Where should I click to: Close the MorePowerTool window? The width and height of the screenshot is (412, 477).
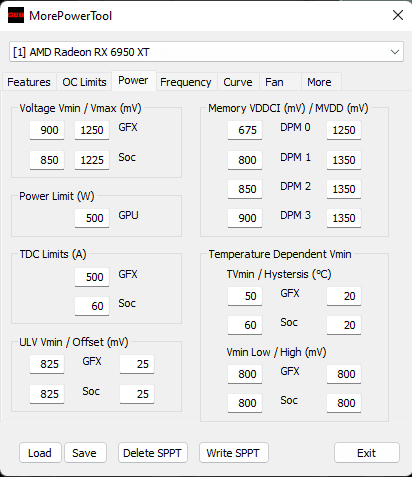coord(397,15)
